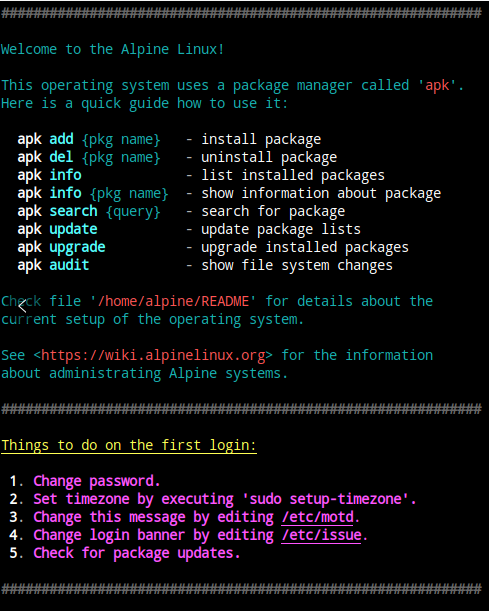This screenshot has height=611, width=489.
Task: Click 'Check for package updates.' list item
Action: click(x=137, y=553)
